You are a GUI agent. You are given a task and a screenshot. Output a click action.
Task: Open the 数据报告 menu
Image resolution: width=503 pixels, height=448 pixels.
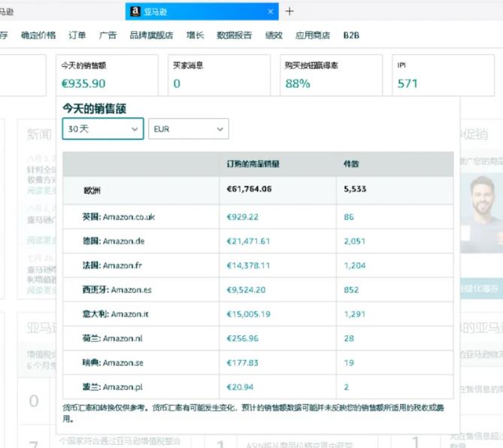click(x=234, y=35)
